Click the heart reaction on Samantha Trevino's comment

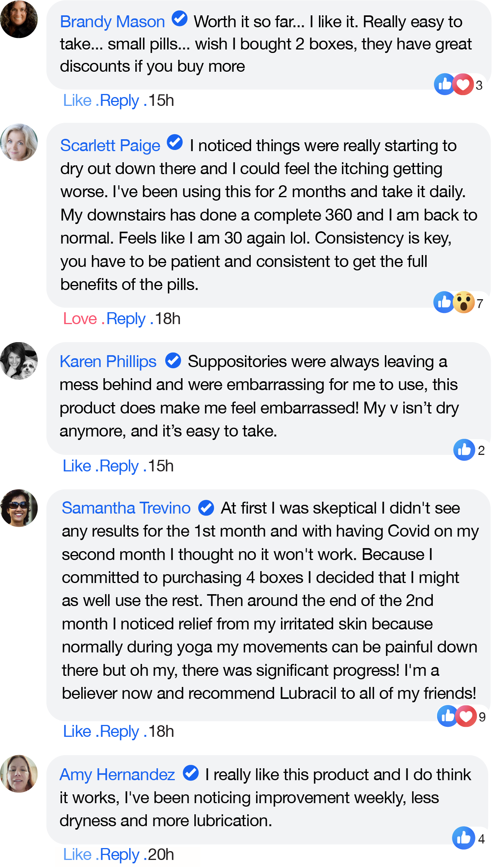point(466,716)
